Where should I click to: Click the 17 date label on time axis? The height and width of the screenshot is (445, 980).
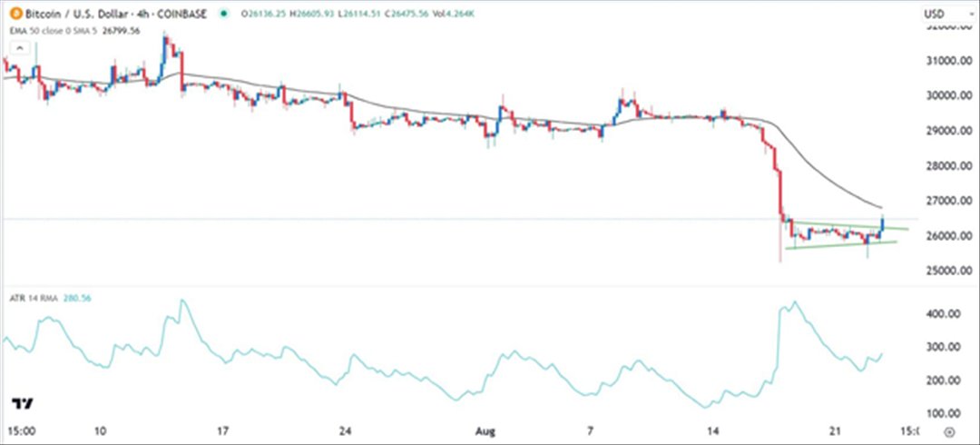(x=223, y=432)
